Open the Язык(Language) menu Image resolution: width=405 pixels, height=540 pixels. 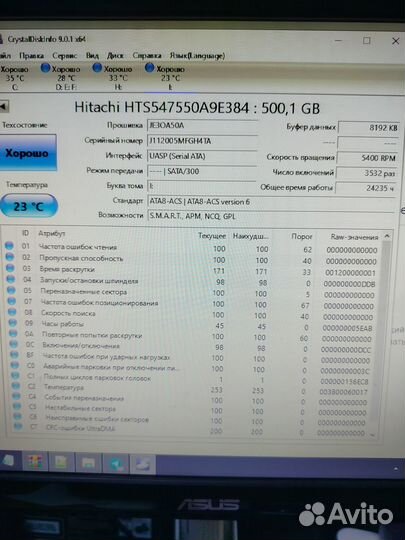click(197, 55)
